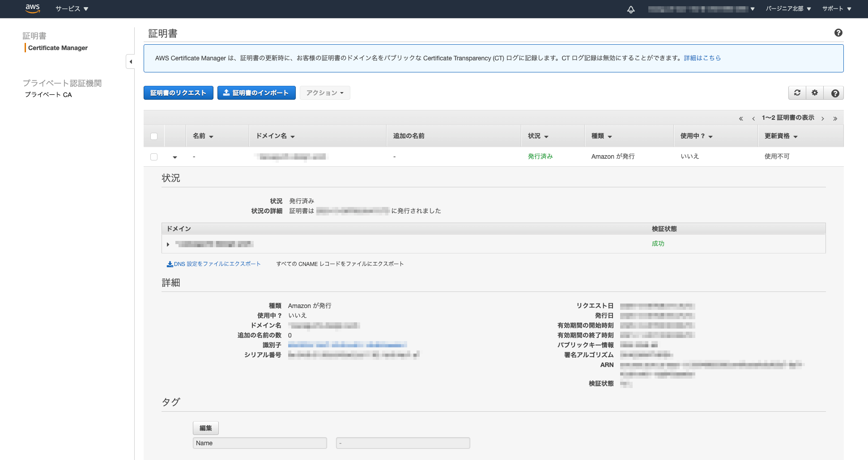868x460 pixels.
Task: Sort by ドメイン名 column
Action: (x=275, y=136)
